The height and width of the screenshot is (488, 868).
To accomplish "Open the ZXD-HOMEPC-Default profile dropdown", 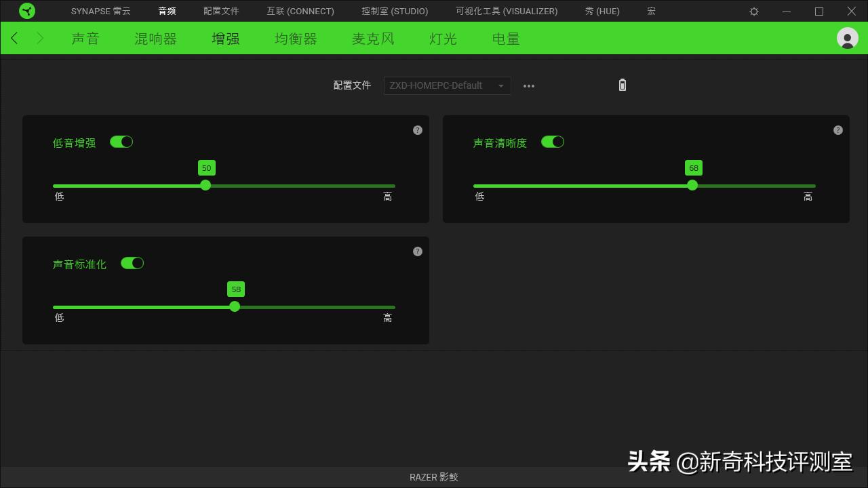I will (x=446, y=85).
